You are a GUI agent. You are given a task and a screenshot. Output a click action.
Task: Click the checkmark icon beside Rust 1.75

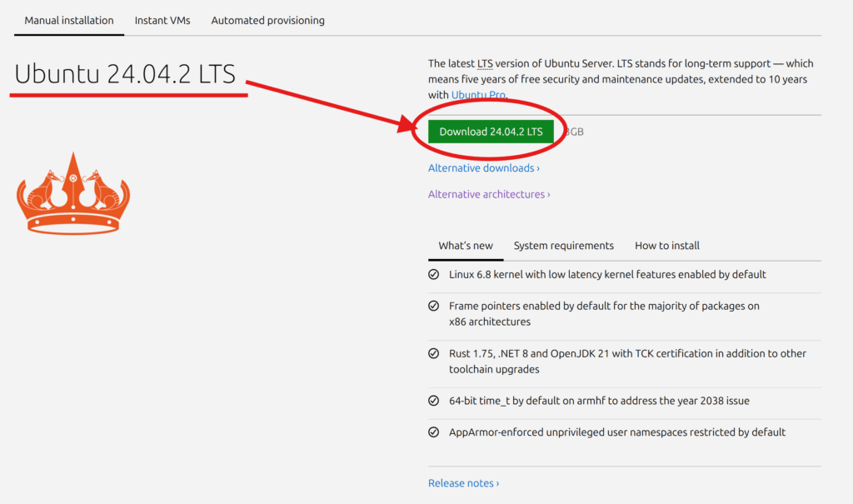tap(433, 353)
